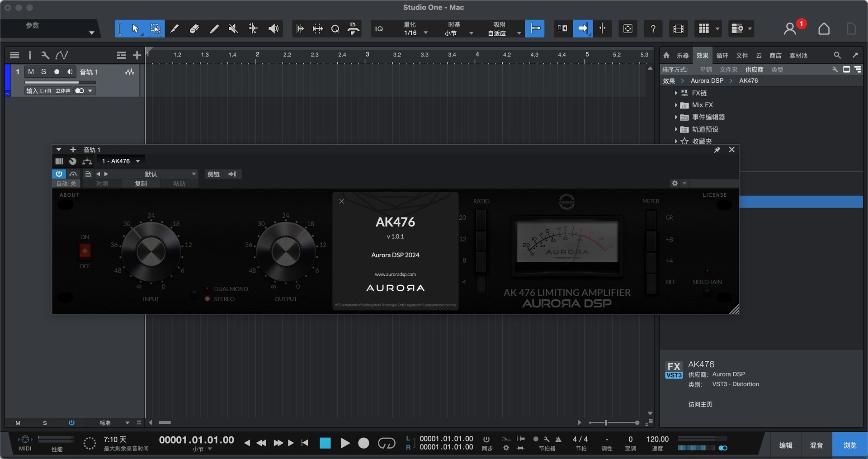Open the 访问主页 link
This screenshot has height=459, width=868.
pyautogui.click(x=700, y=404)
